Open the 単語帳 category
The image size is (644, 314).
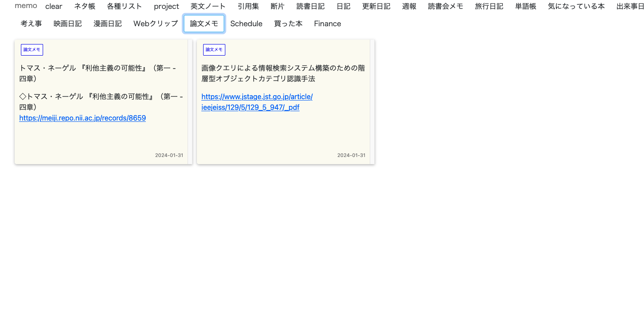pos(525,6)
